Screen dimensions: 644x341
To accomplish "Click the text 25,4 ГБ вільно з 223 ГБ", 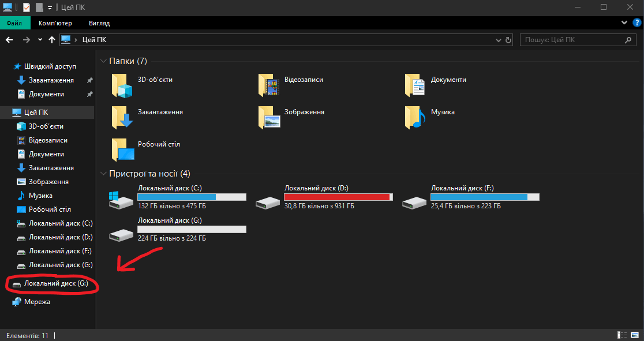I will 466,206.
